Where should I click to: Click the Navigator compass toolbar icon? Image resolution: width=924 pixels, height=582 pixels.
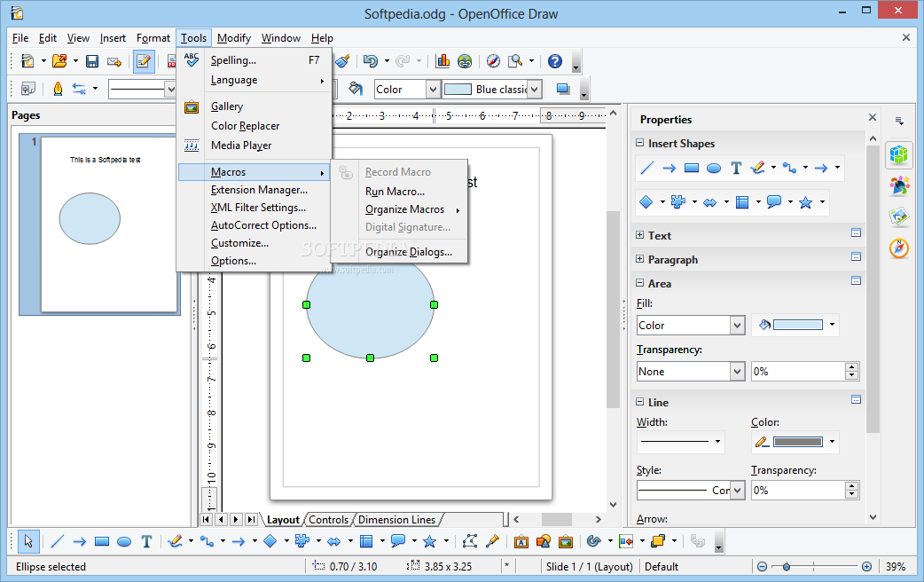(x=493, y=60)
